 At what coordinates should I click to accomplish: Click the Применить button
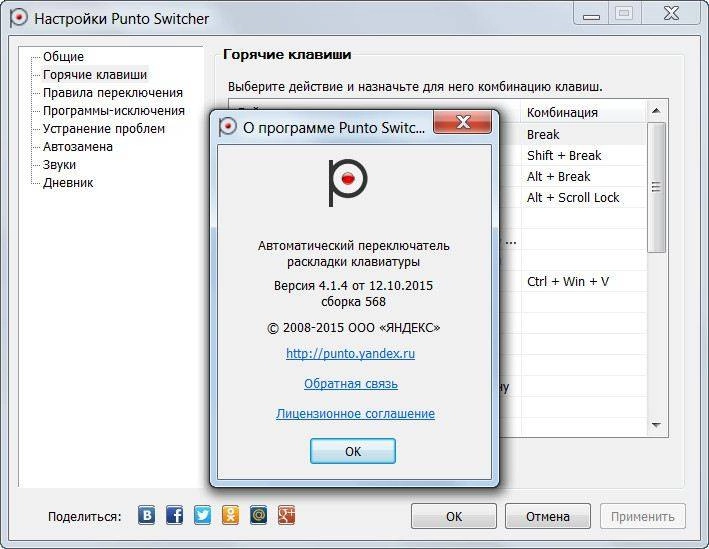643,516
